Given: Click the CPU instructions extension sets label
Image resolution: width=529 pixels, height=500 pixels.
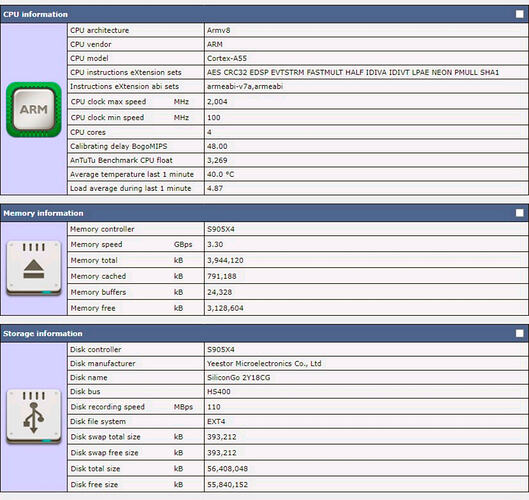Looking at the screenshot, I should pos(126,73).
